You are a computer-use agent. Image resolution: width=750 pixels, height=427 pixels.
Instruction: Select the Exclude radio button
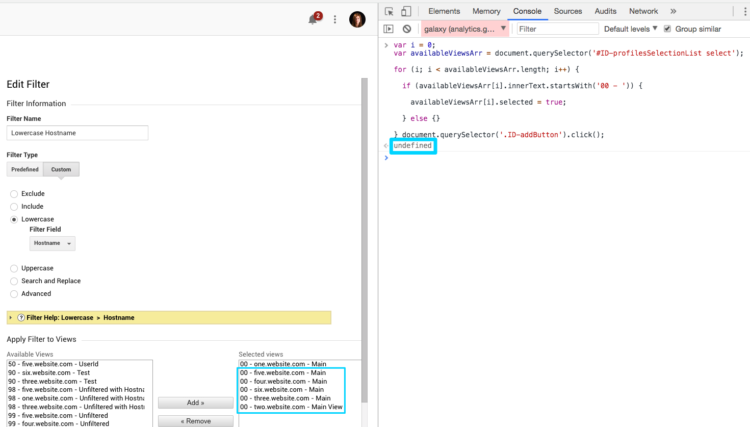14,194
